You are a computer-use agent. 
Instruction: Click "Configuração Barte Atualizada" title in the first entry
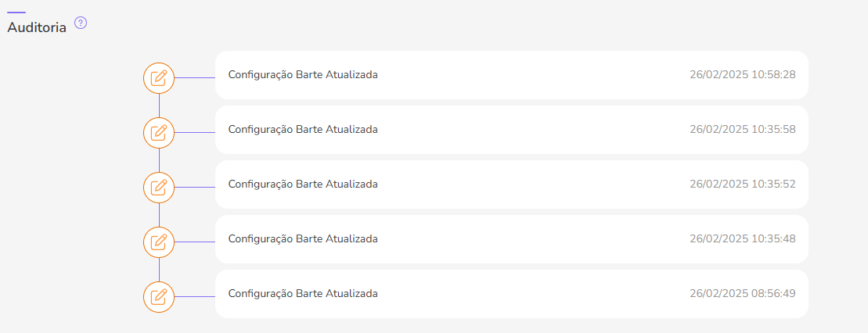click(303, 75)
